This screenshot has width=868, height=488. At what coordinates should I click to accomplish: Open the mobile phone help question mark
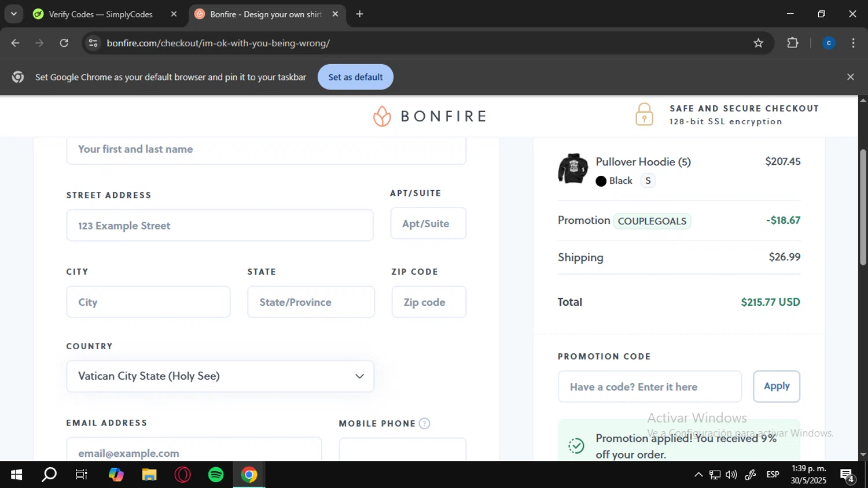(424, 423)
